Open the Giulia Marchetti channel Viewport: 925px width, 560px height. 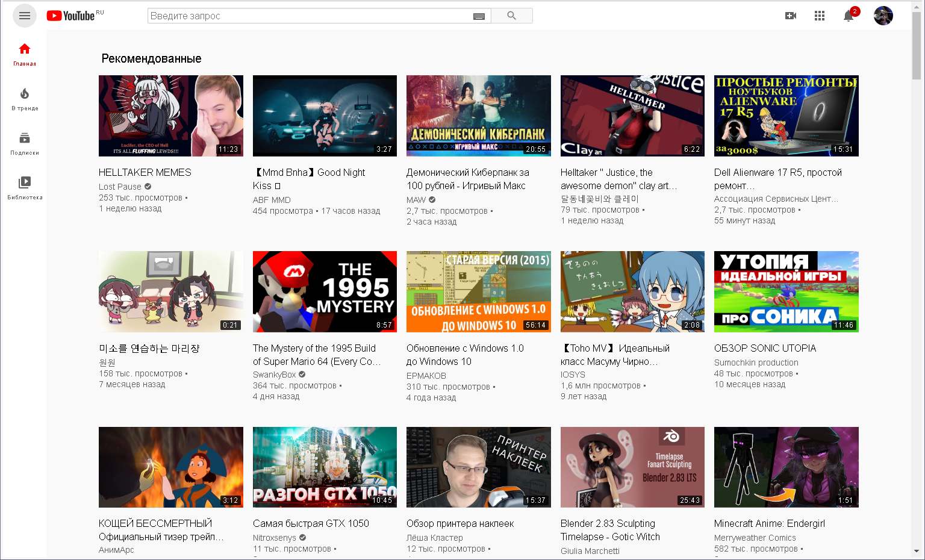pos(590,551)
